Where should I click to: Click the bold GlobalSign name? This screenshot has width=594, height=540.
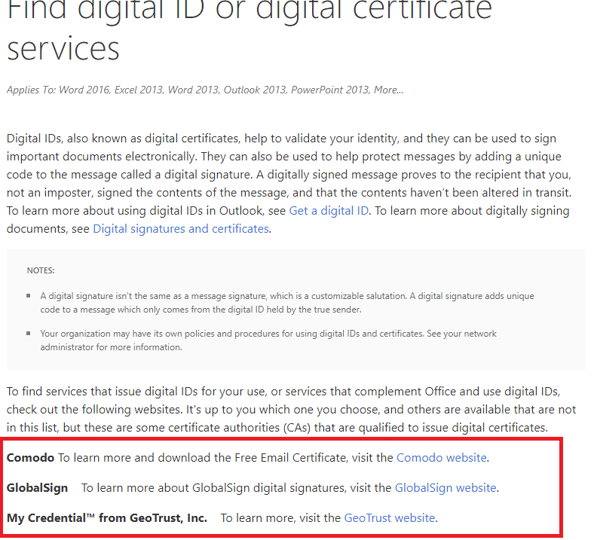[37, 488]
